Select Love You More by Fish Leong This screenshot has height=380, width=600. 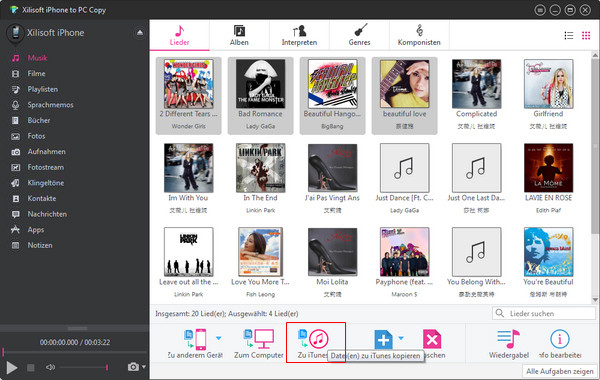pyautogui.click(x=261, y=264)
